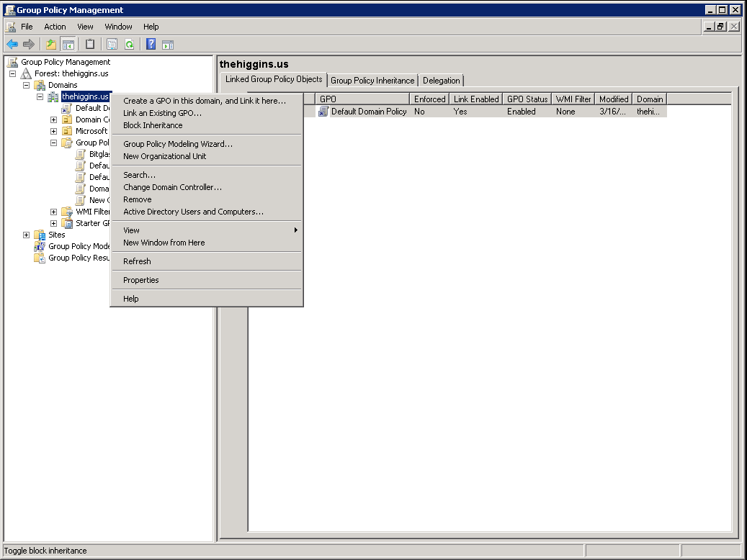The image size is (747, 560).
Task: Click the Modified column header
Action: [613, 99]
